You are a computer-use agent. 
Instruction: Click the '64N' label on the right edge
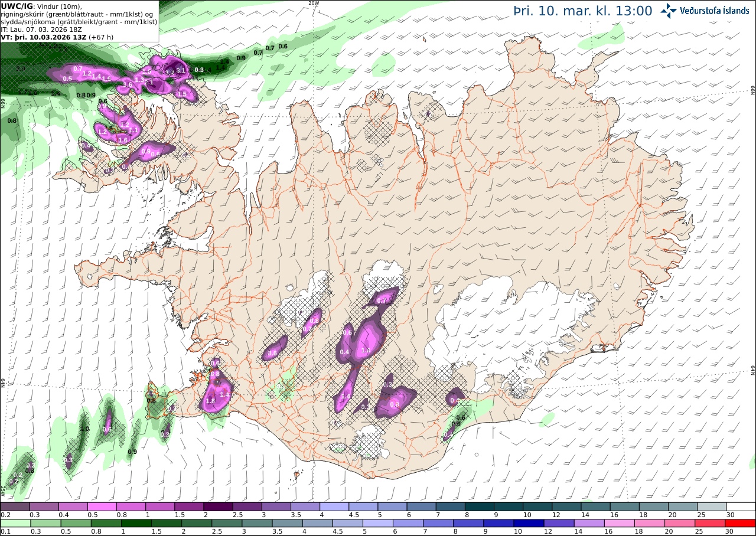[x=753, y=370]
